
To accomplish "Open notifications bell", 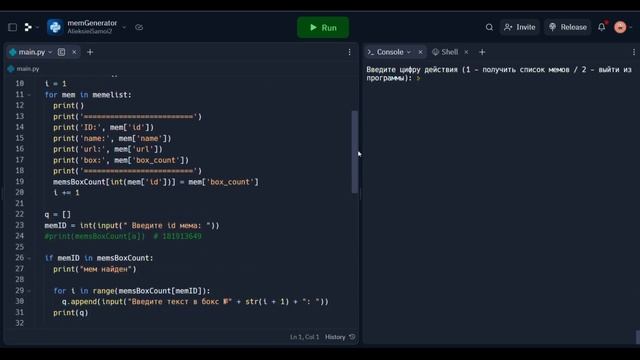I will click(x=602, y=27).
